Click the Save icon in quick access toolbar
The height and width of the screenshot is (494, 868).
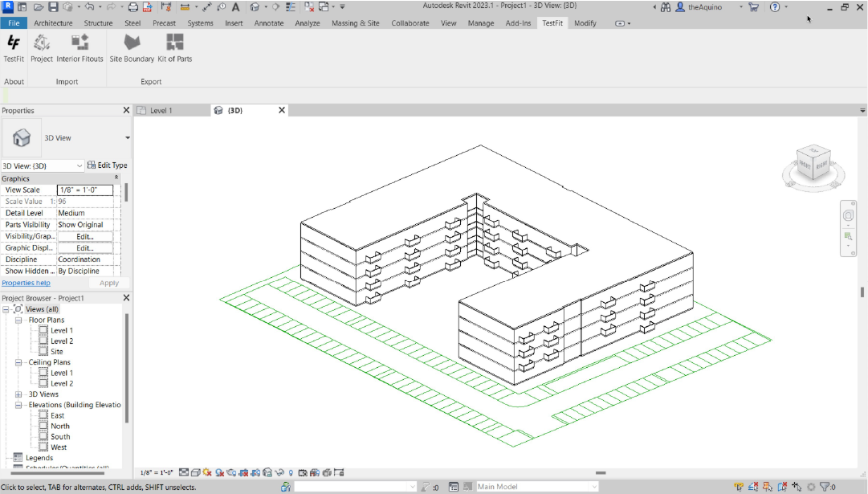(x=53, y=7)
